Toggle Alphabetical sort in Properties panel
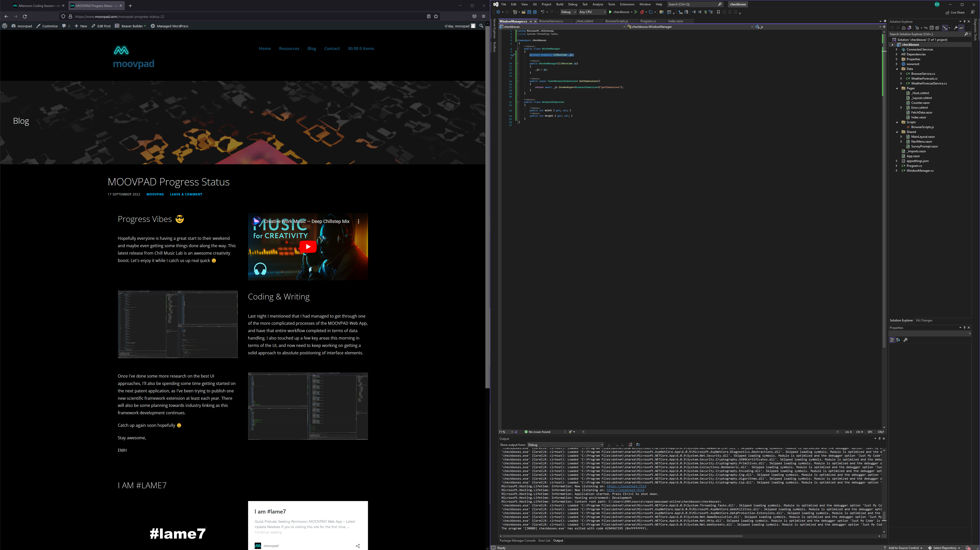Viewport: 980px width, 550px height. [x=898, y=340]
